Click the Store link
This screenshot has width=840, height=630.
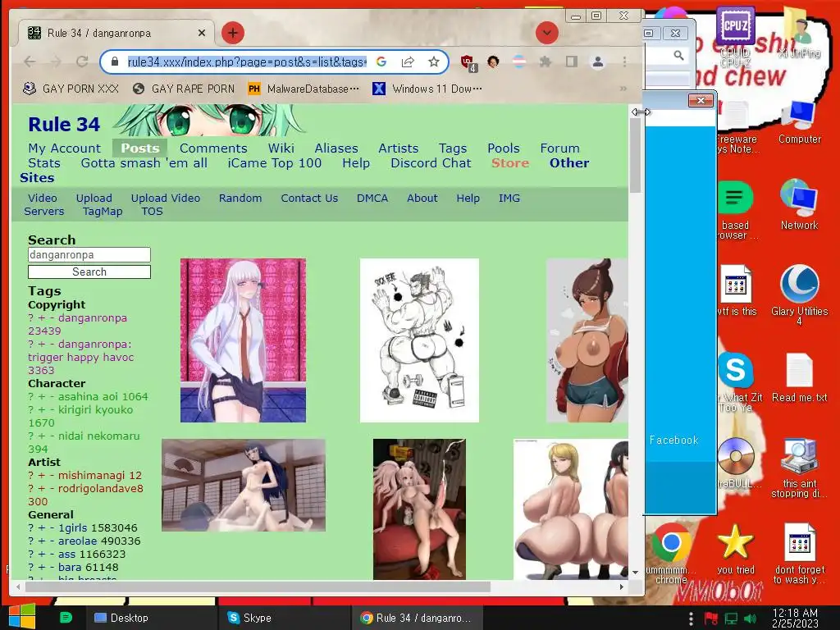510,163
